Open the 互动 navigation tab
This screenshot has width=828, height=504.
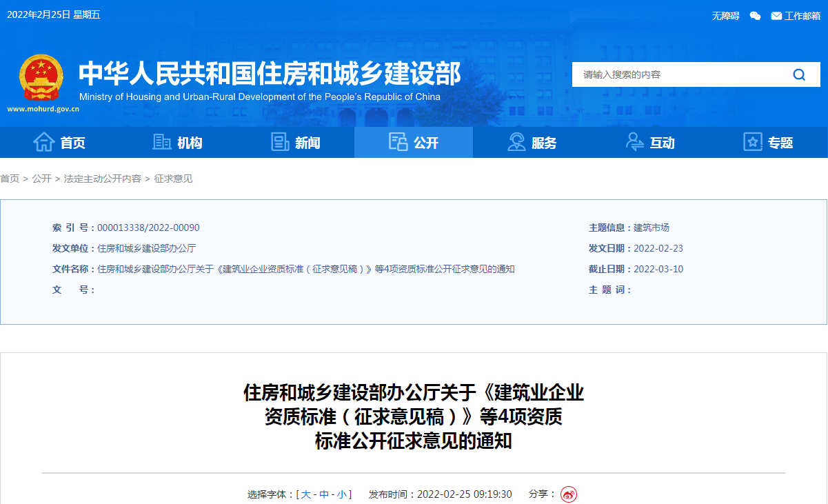pyautogui.click(x=650, y=143)
